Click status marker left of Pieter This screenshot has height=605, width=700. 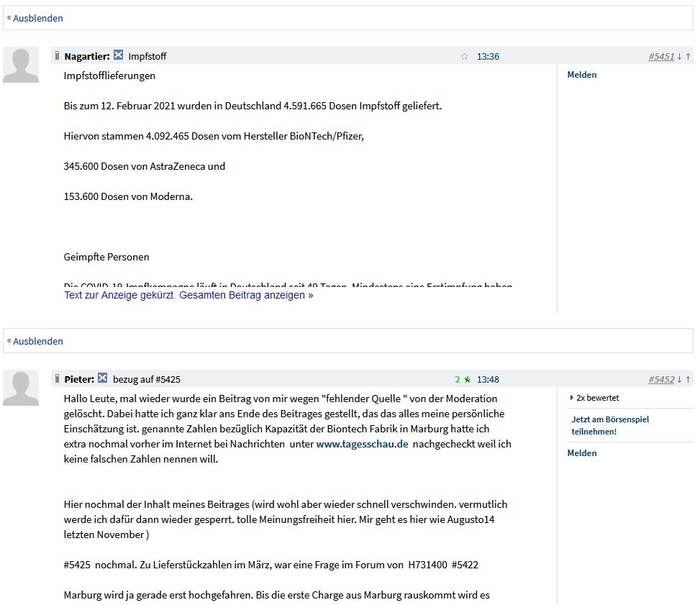click(x=57, y=378)
